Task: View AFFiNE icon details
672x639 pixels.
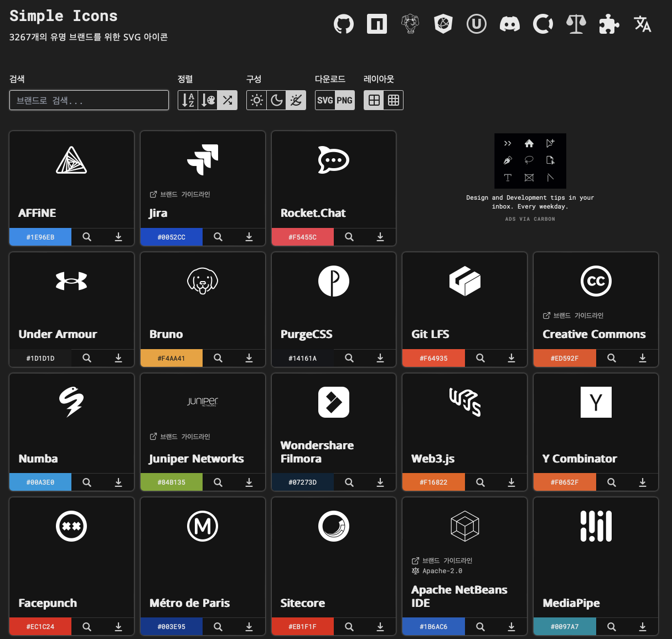Action: pos(87,237)
